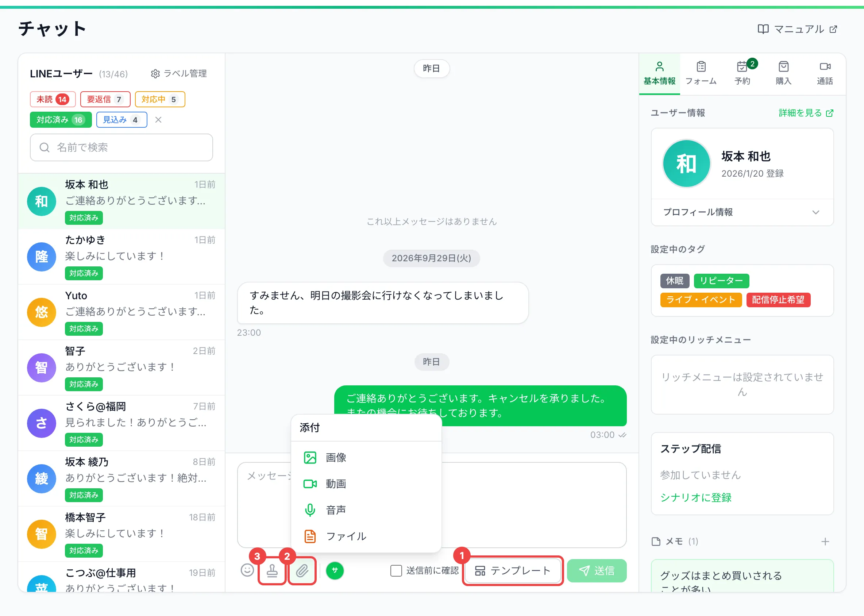Open the conversation with 智子
Screen dimensions: 864x616
tap(121, 367)
